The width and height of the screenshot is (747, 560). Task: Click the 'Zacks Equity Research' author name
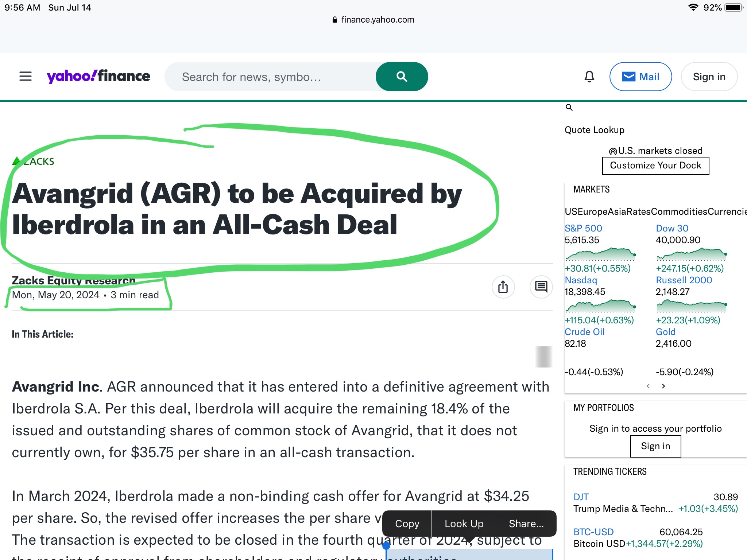[74, 280]
